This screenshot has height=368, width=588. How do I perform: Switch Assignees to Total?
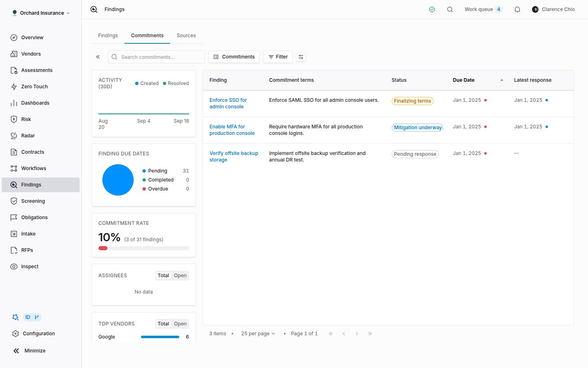pyautogui.click(x=163, y=276)
